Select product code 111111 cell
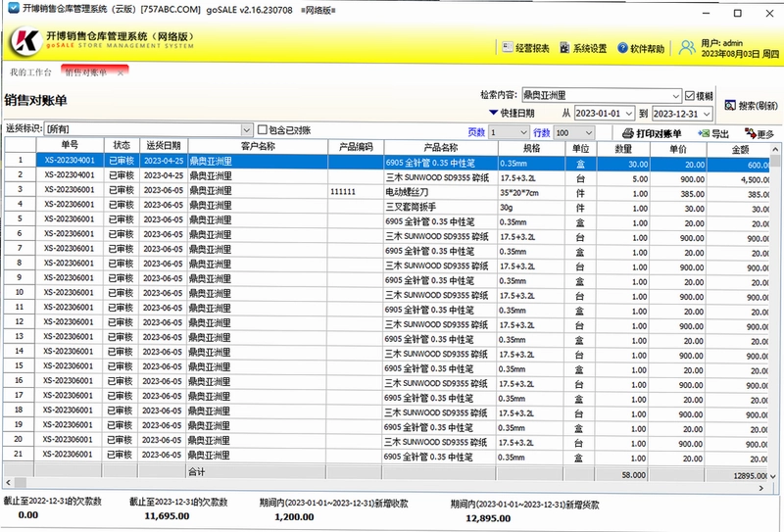Viewport: 784px width, 532px height. pyautogui.click(x=356, y=191)
